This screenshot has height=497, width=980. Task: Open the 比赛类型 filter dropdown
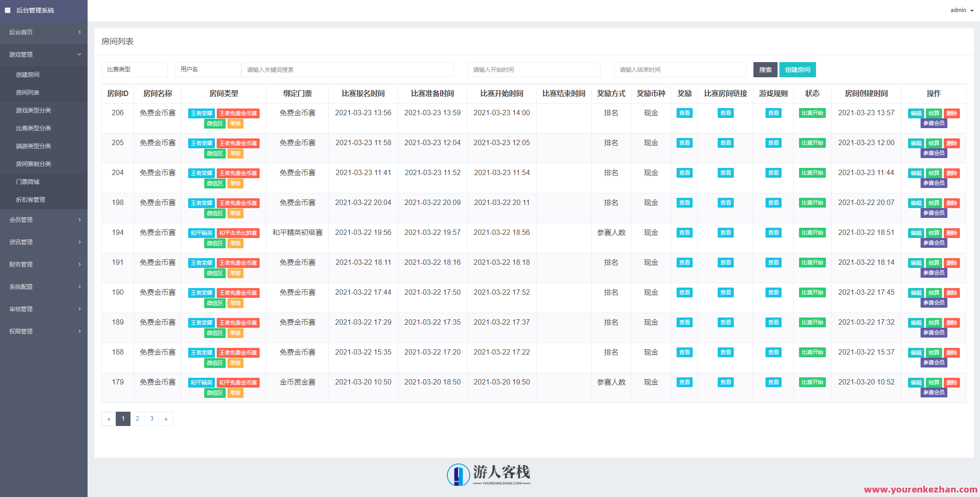134,69
